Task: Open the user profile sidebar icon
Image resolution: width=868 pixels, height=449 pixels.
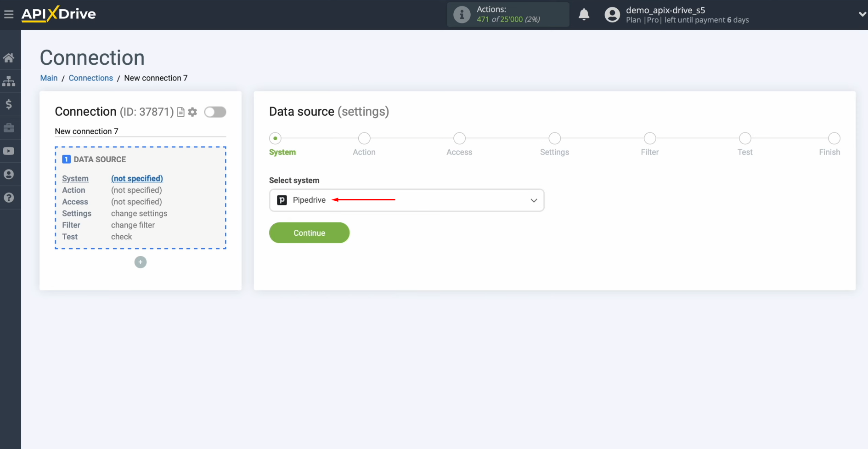Action: click(x=9, y=174)
